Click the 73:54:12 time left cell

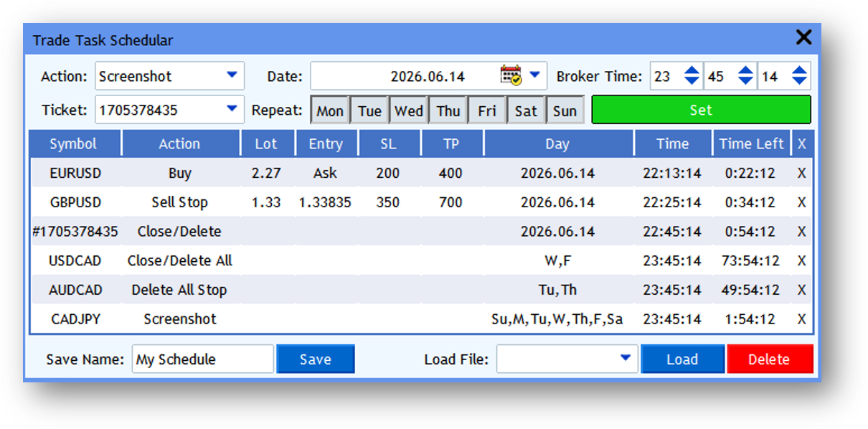click(x=750, y=260)
